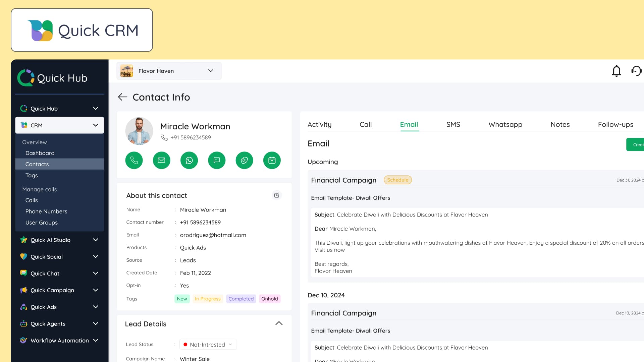Click the edit pencil icon in About this contact

[277, 195]
